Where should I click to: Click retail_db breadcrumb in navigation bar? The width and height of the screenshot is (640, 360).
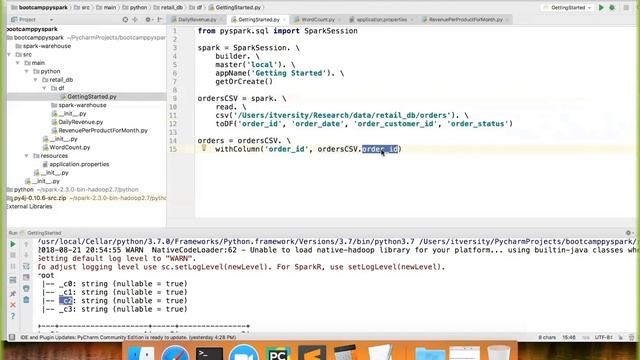tap(171, 8)
